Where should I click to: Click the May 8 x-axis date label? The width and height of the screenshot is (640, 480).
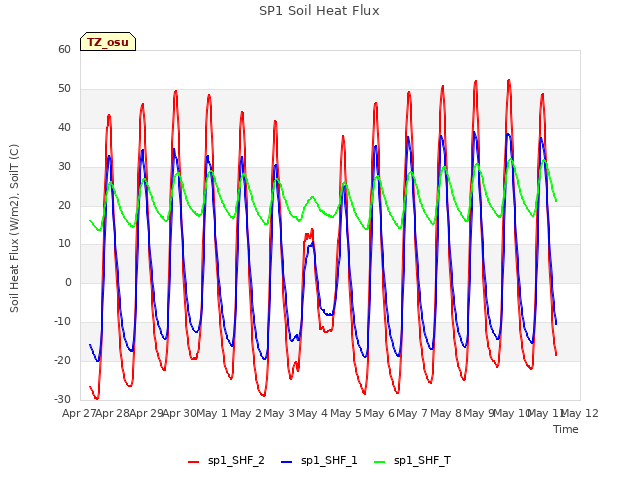click(446, 413)
